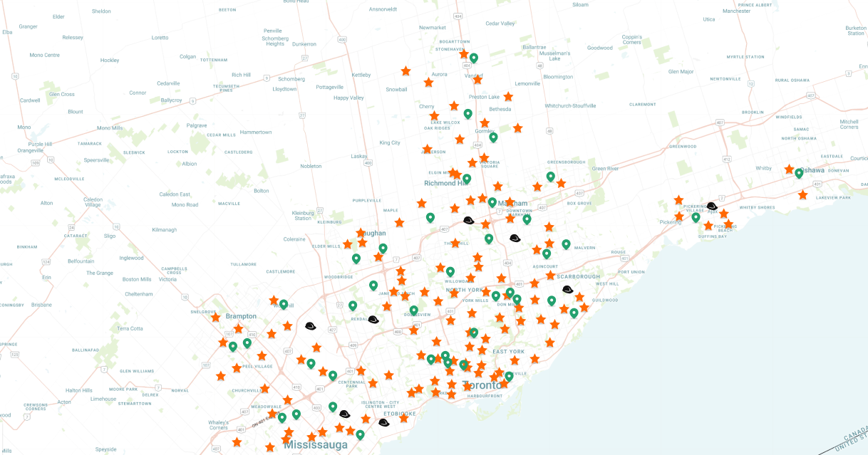Open the green pin beside Malvern
Screen dimensions: 868x455
(x=566, y=244)
